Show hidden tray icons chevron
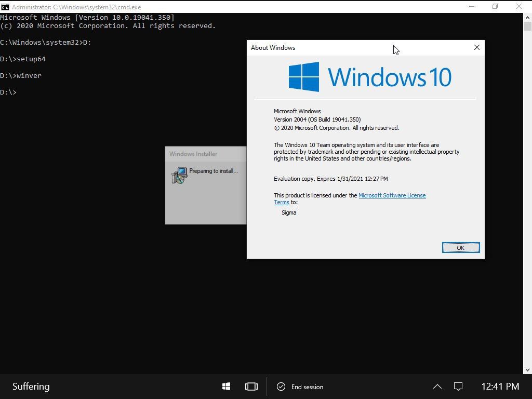 pyautogui.click(x=437, y=387)
